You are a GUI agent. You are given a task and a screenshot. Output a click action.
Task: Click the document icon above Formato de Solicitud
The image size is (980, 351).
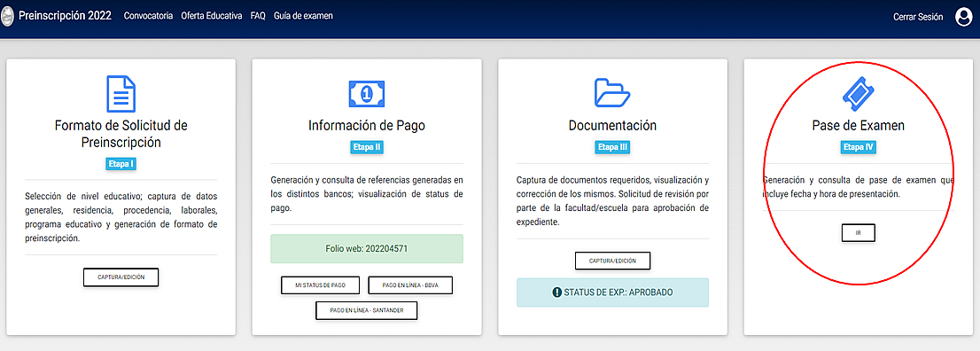pos(121,94)
